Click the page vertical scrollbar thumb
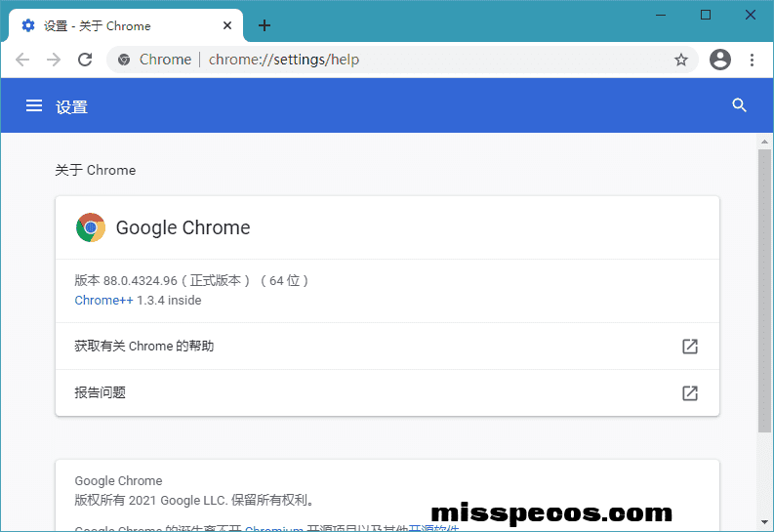The width and height of the screenshot is (774, 532). point(764,291)
